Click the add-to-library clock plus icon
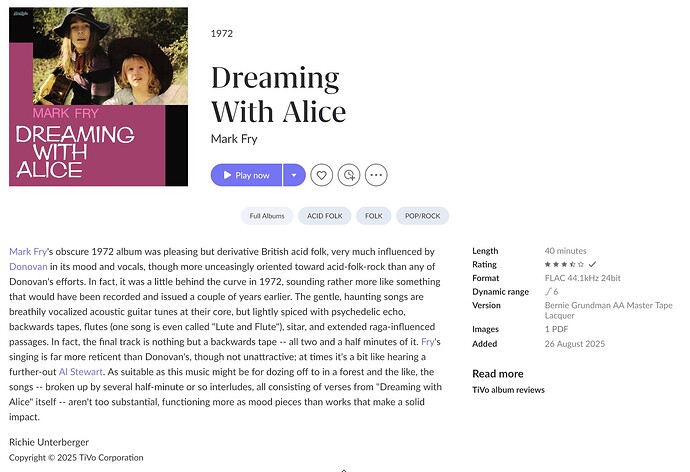 click(x=348, y=175)
